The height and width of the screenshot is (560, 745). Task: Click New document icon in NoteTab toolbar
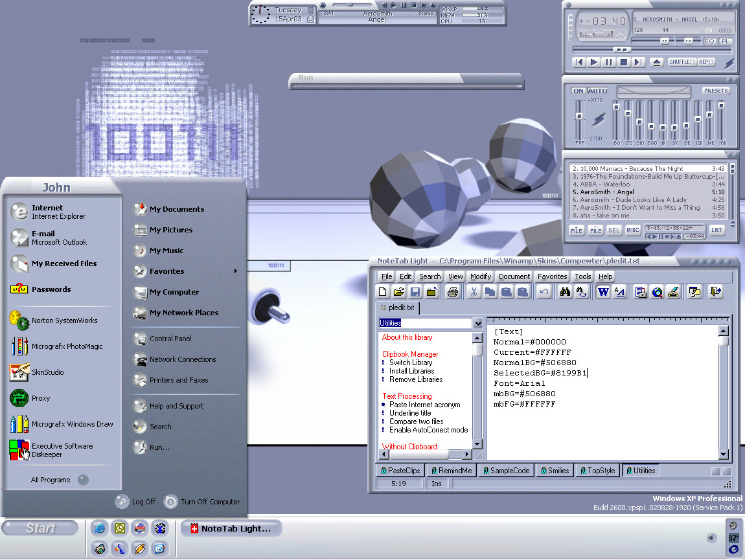click(383, 292)
